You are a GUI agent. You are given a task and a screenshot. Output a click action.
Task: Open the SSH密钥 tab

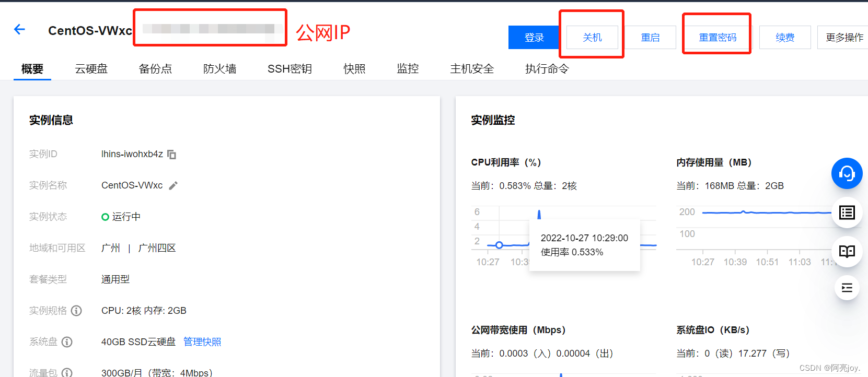click(290, 69)
